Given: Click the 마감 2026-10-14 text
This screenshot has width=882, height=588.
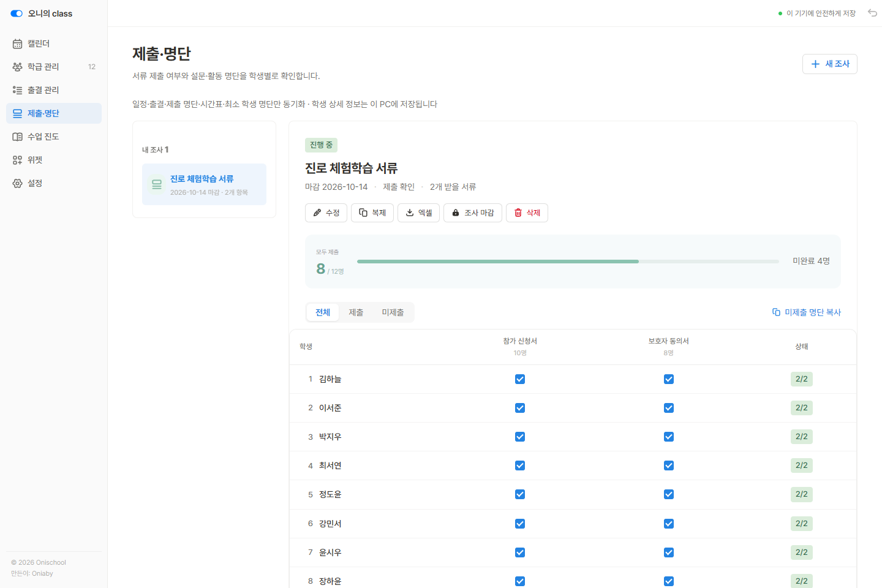Looking at the screenshot, I should 336,187.
